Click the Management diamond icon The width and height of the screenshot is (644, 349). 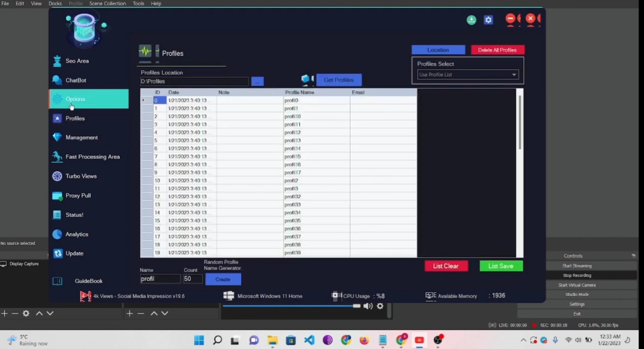[57, 138]
